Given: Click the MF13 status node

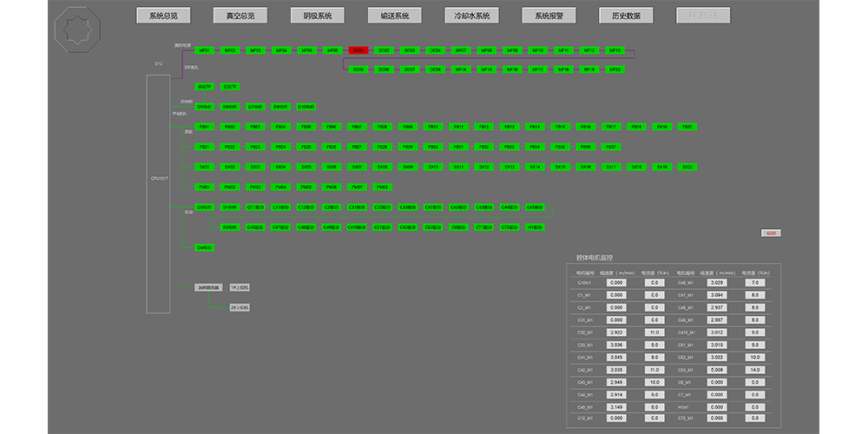Looking at the screenshot, I should click(615, 50).
